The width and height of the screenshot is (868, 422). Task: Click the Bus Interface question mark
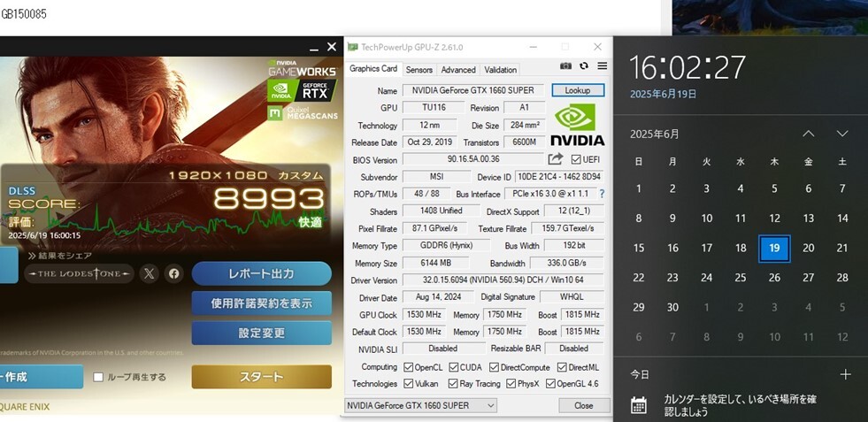[x=602, y=195]
